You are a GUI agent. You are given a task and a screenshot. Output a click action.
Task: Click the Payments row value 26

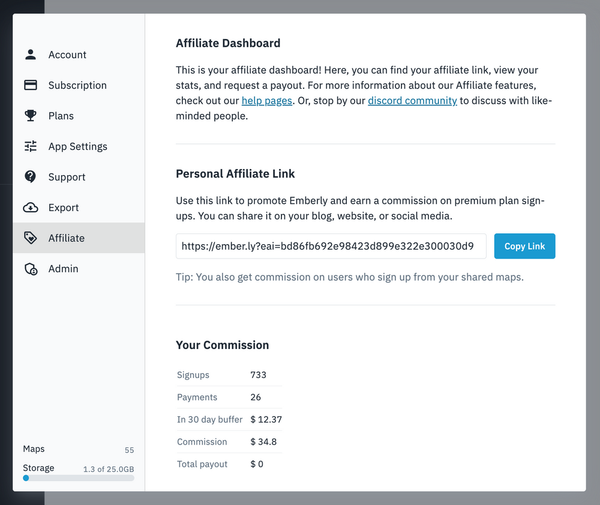256,397
